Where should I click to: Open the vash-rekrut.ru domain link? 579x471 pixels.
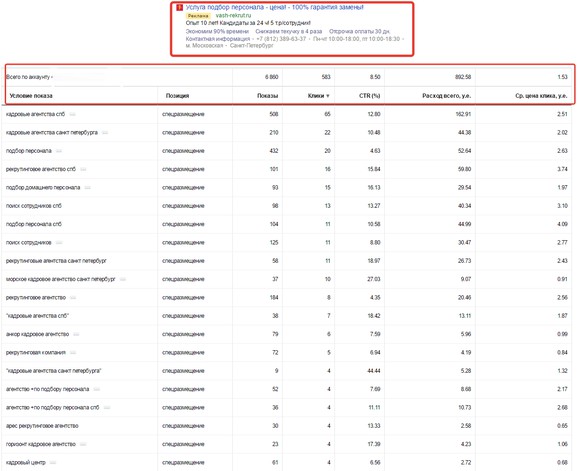(233, 16)
